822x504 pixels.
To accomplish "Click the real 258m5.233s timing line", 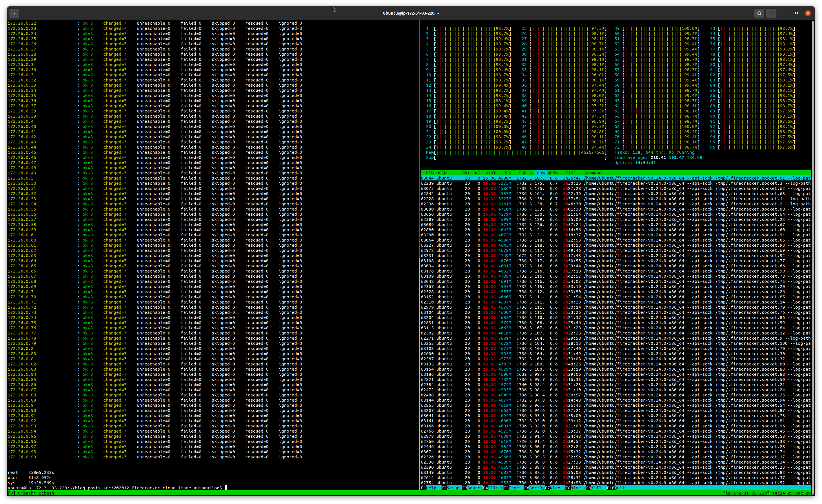I will click(31, 472).
